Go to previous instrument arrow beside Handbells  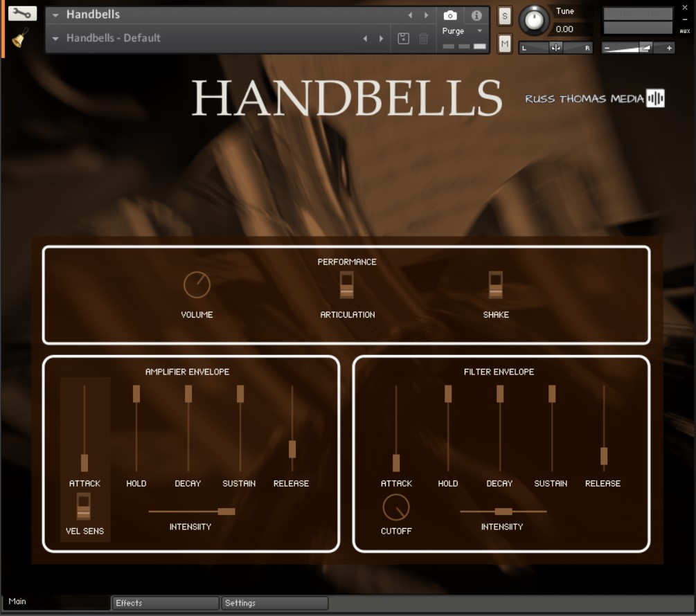410,15
